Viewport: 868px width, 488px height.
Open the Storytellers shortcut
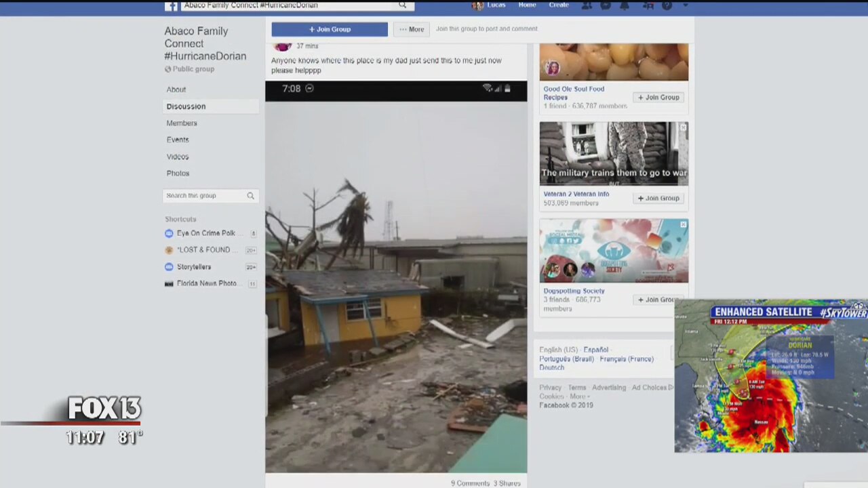(194, 267)
